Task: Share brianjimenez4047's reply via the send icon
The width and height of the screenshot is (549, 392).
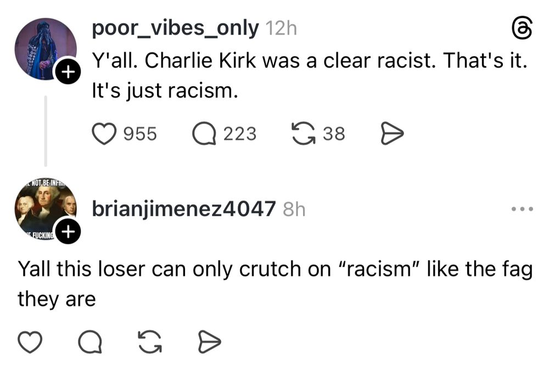Action: pyautogui.click(x=209, y=341)
